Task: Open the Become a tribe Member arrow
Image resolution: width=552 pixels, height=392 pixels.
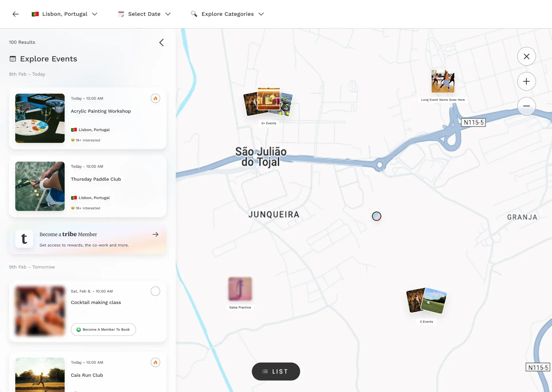Action: [155, 234]
